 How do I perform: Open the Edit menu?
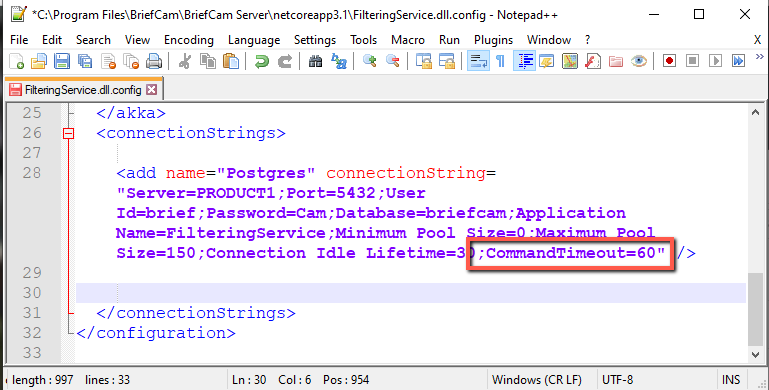pos(52,40)
